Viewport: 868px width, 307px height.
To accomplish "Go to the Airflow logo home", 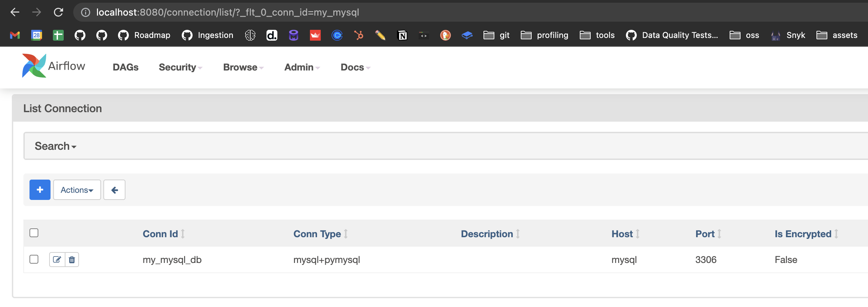I will (54, 66).
